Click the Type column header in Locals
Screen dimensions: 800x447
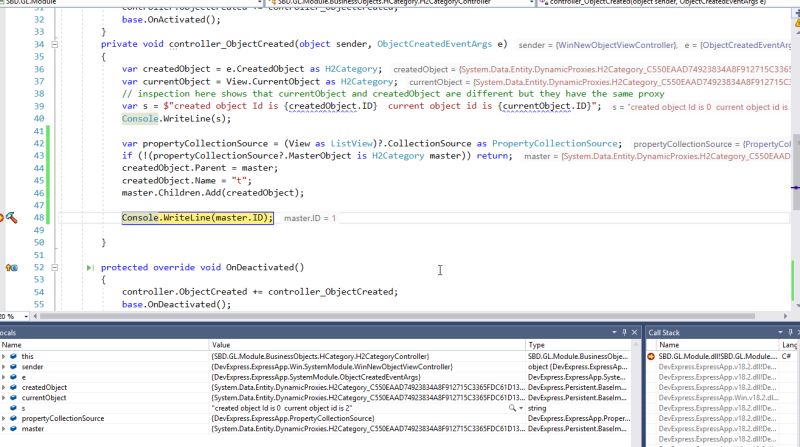pos(579,345)
